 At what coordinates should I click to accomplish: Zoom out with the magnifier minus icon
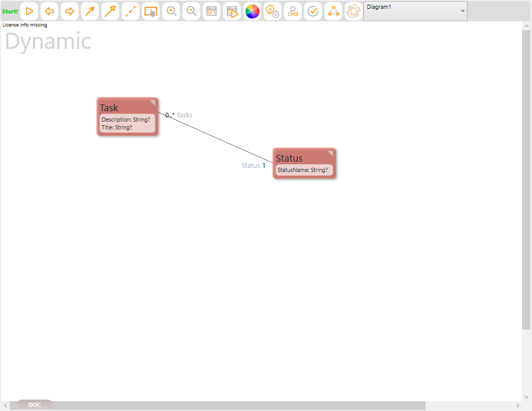[x=191, y=11]
